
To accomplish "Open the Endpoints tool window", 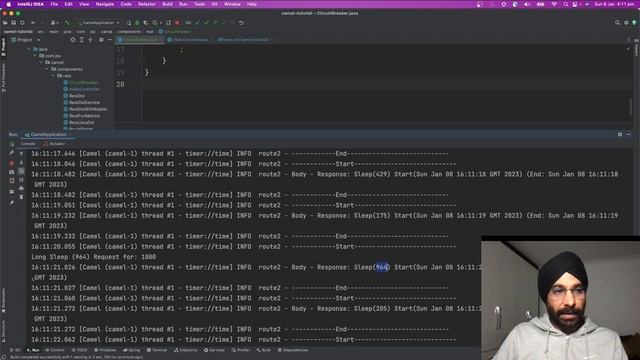I will [185, 350].
